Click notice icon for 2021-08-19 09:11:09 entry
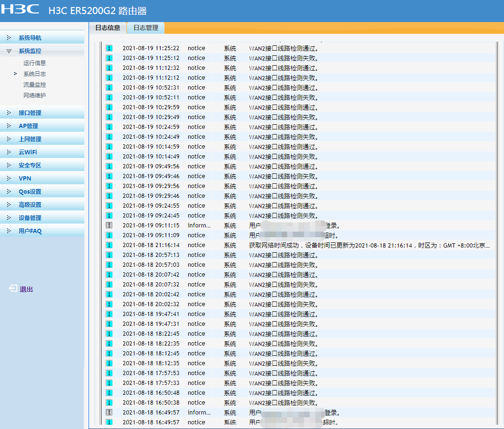504x429 pixels. (x=109, y=235)
